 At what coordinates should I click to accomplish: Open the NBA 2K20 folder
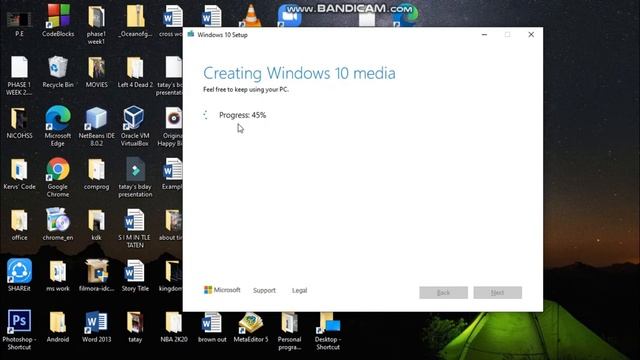point(173,327)
